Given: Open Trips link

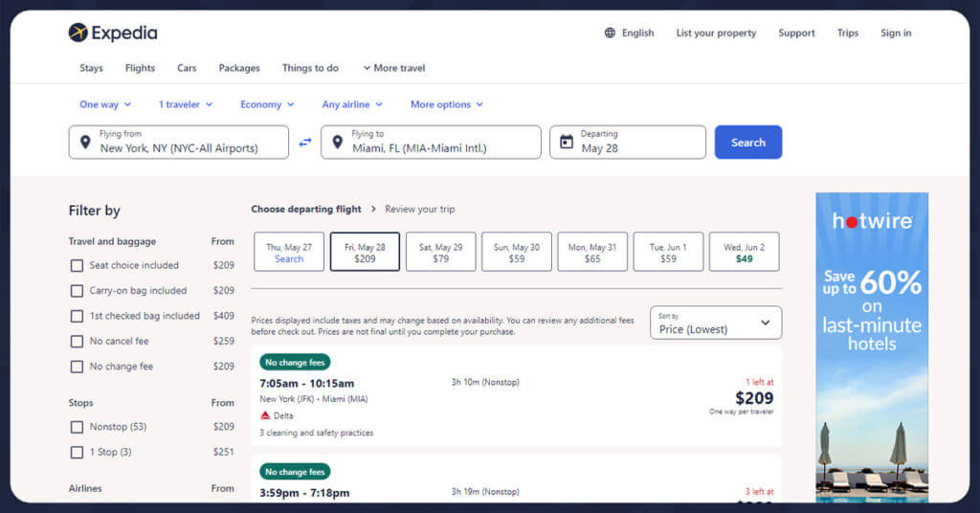Looking at the screenshot, I should click(848, 33).
